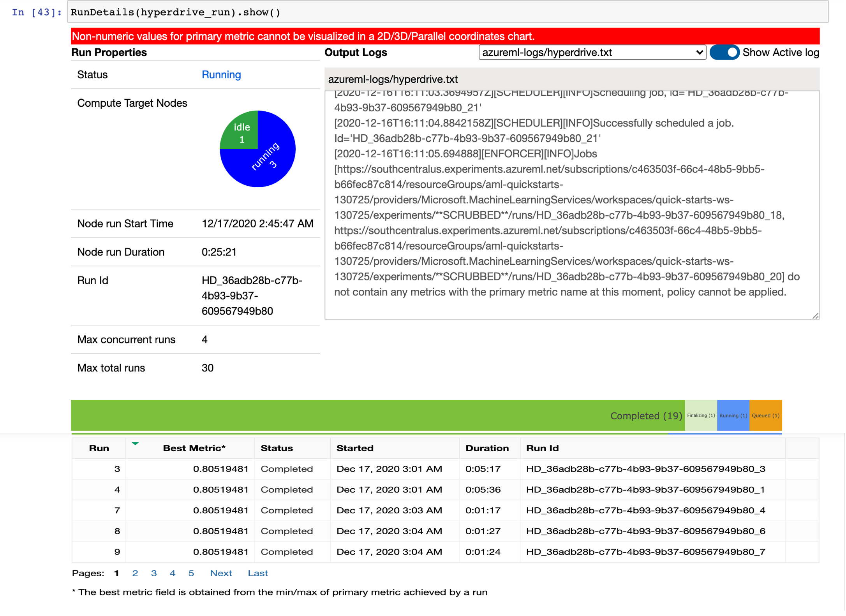
Task: Click the sort arrow beside Best Metric
Action: [x=135, y=444]
